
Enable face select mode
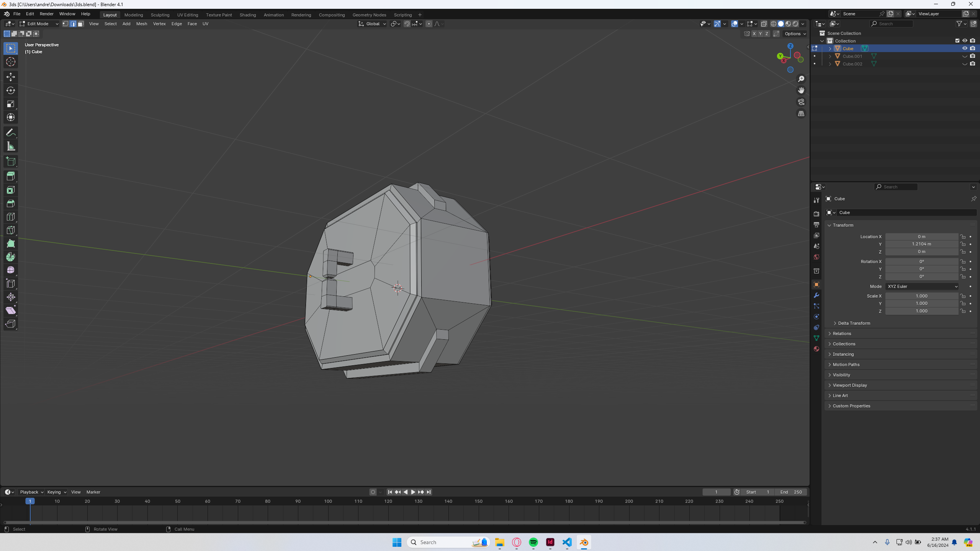80,24
